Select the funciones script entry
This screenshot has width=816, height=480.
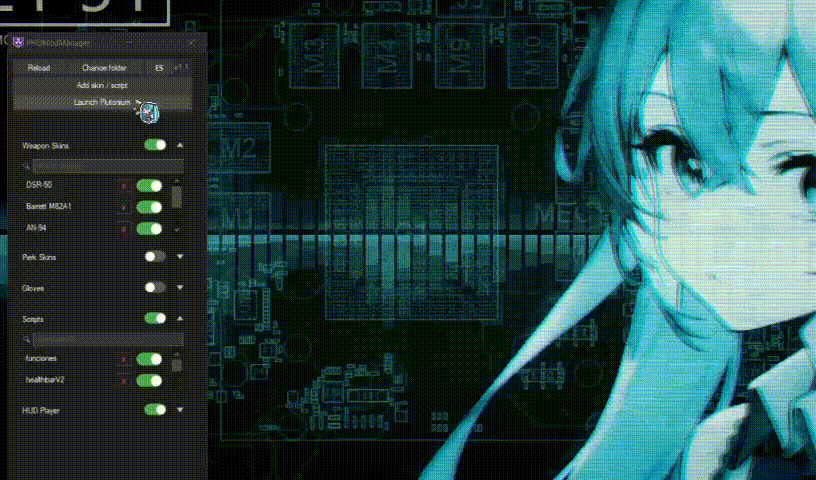coord(41,358)
